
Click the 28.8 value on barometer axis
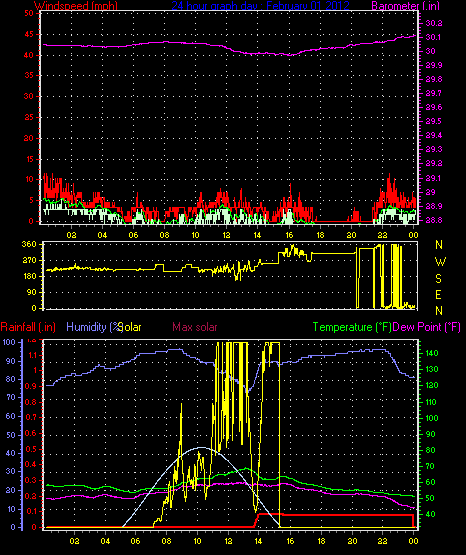point(434,220)
